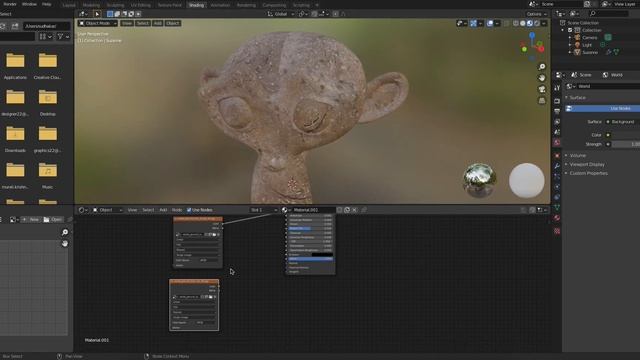The height and width of the screenshot is (360, 640).
Task: Open the output properties tab
Action: [x=557, y=111]
